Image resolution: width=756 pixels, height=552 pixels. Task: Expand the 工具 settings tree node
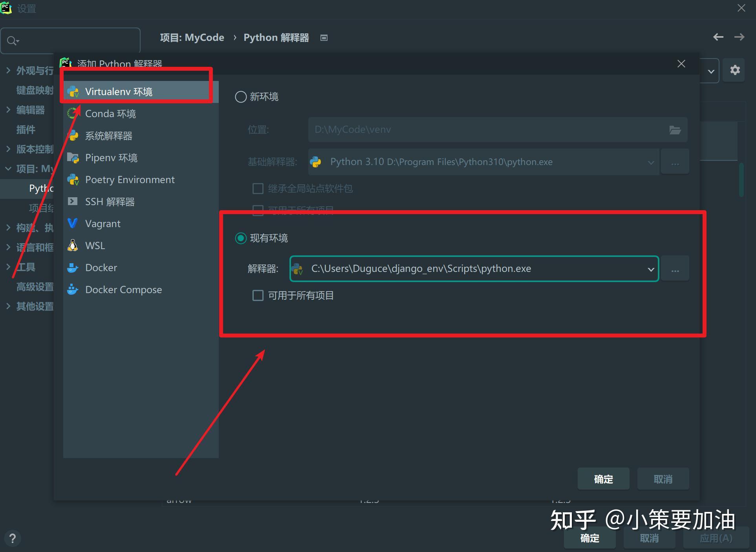(x=8, y=267)
